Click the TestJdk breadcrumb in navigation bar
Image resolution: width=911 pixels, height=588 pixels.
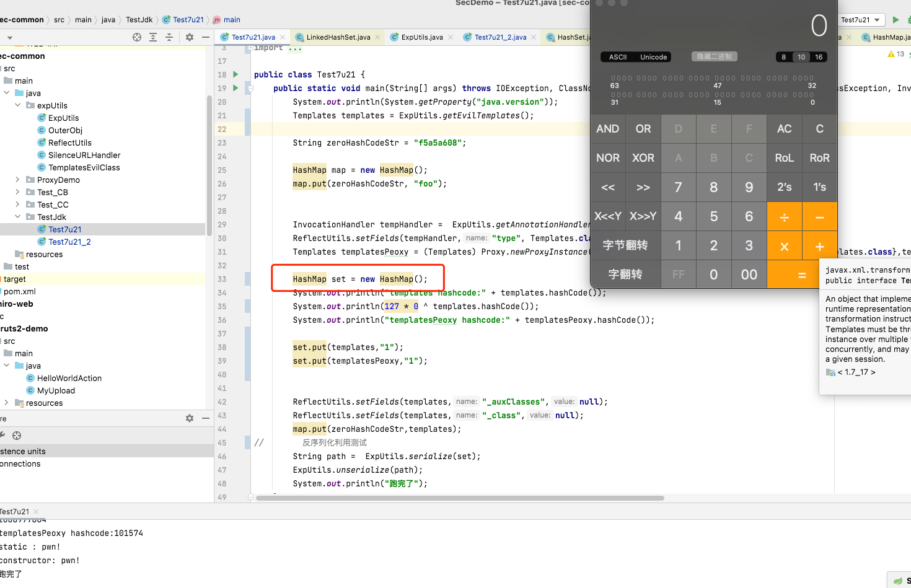click(139, 20)
